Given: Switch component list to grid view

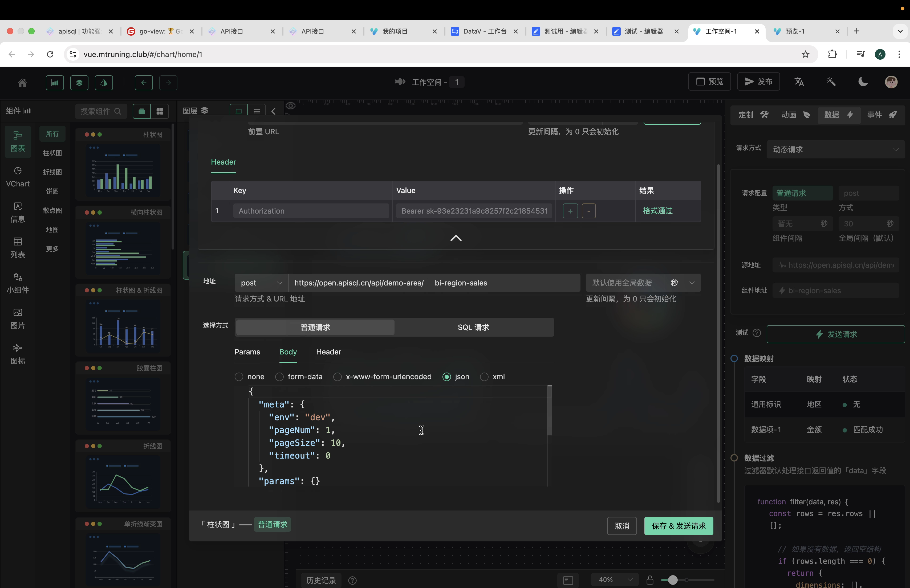Looking at the screenshot, I should [160, 111].
